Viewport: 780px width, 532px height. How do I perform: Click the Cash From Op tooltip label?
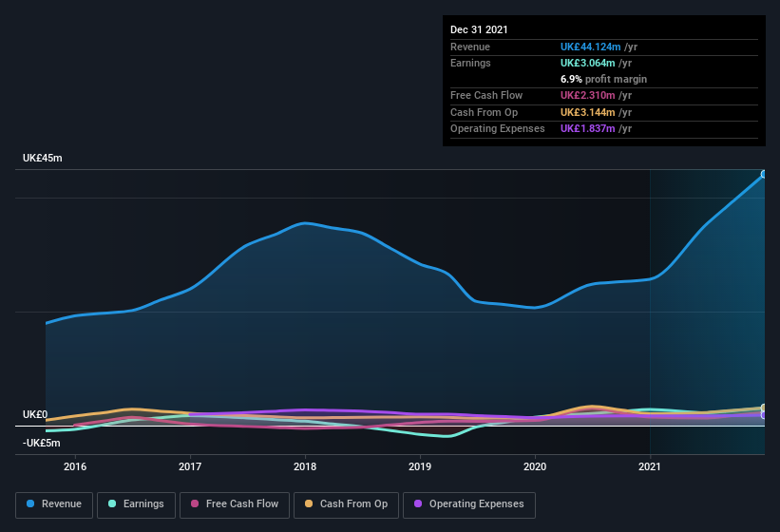pos(484,112)
